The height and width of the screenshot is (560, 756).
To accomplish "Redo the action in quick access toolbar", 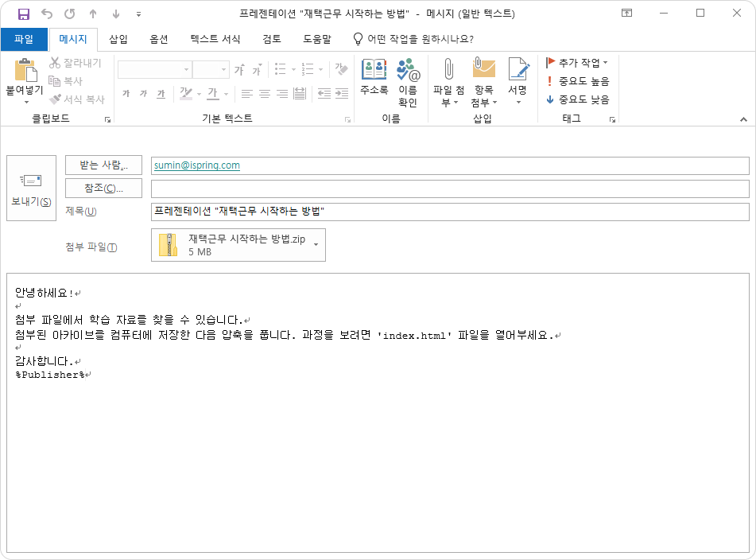I will (x=70, y=14).
